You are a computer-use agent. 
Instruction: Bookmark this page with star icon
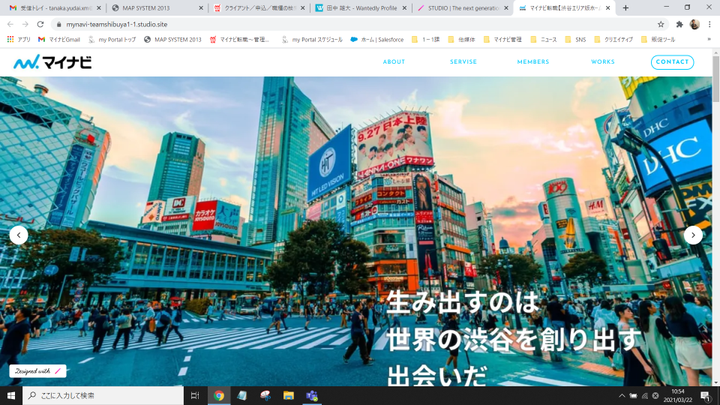pyautogui.click(x=661, y=24)
